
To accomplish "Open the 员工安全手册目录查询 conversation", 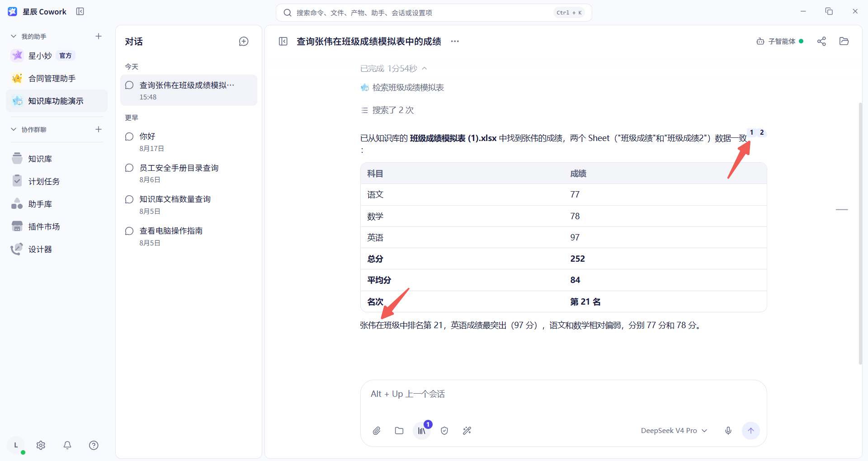I will tap(189, 174).
